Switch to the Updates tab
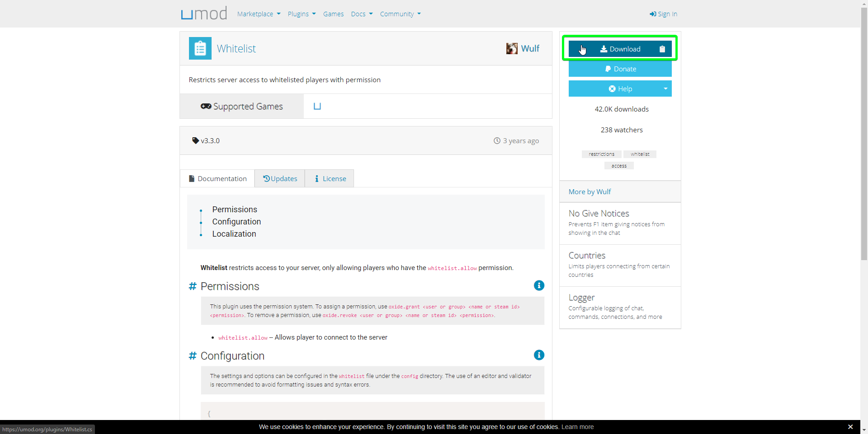The width and height of the screenshot is (868, 434). pyautogui.click(x=280, y=178)
